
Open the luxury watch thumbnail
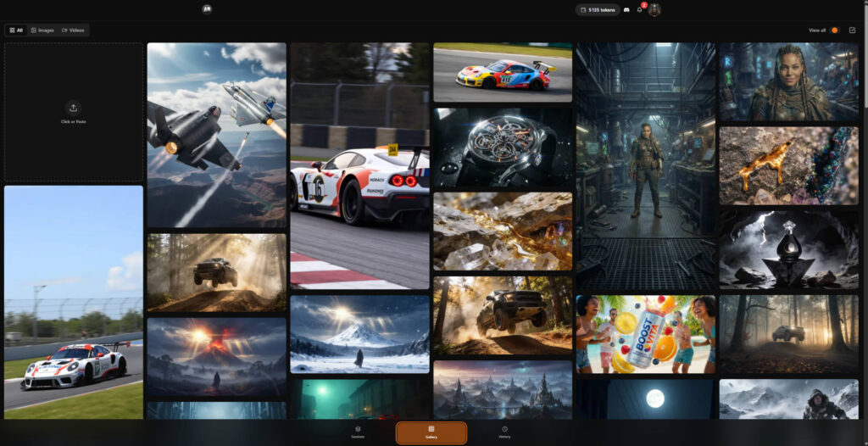[x=503, y=147]
